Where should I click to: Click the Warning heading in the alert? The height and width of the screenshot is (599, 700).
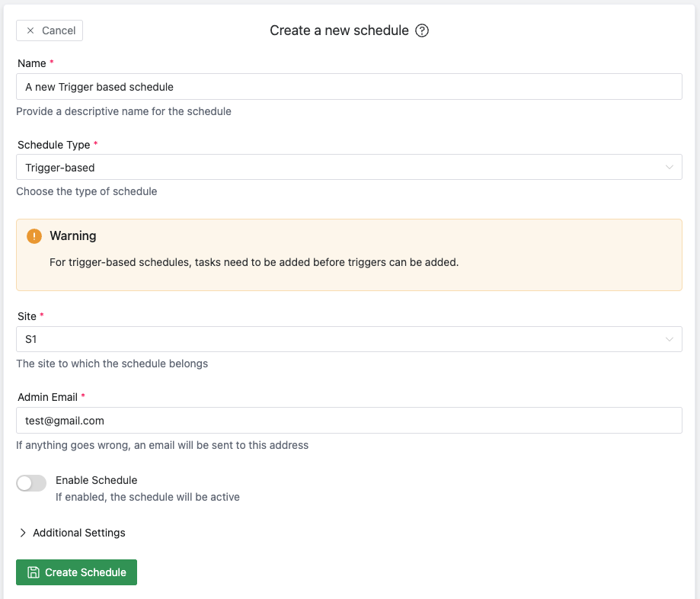(x=73, y=236)
